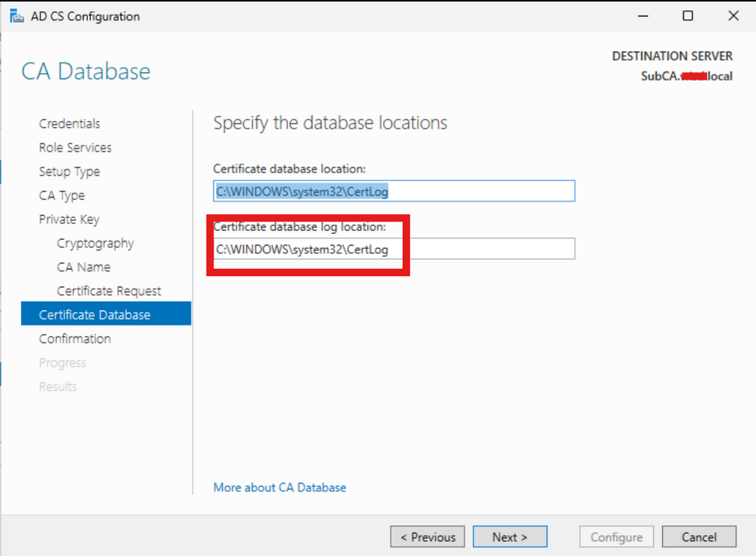Navigate to the CA Name sub-step
756x556 pixels.
pyautogui.click(x=83, y=267)
